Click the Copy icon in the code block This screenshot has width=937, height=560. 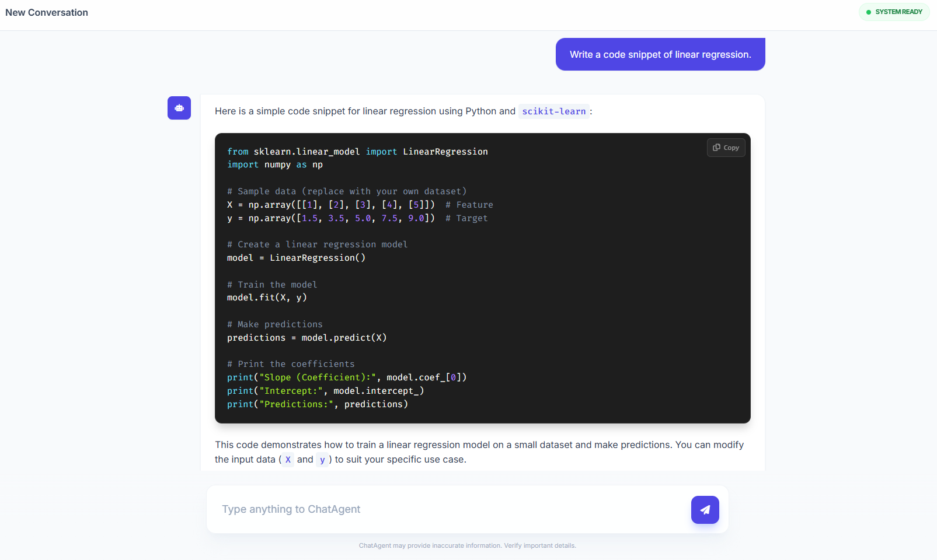point(726,148)
